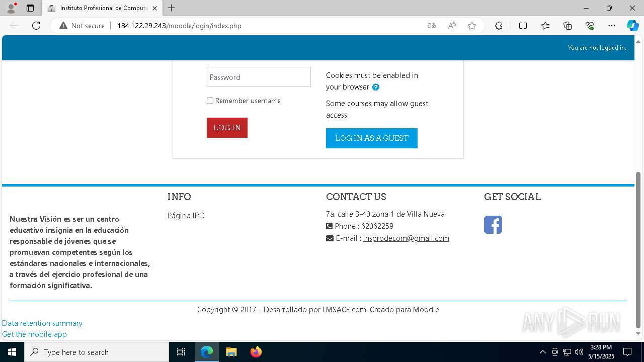Screen dimensions: 644x362
Task: Click the taskbar search box
Action: click(x=97, y=352)
